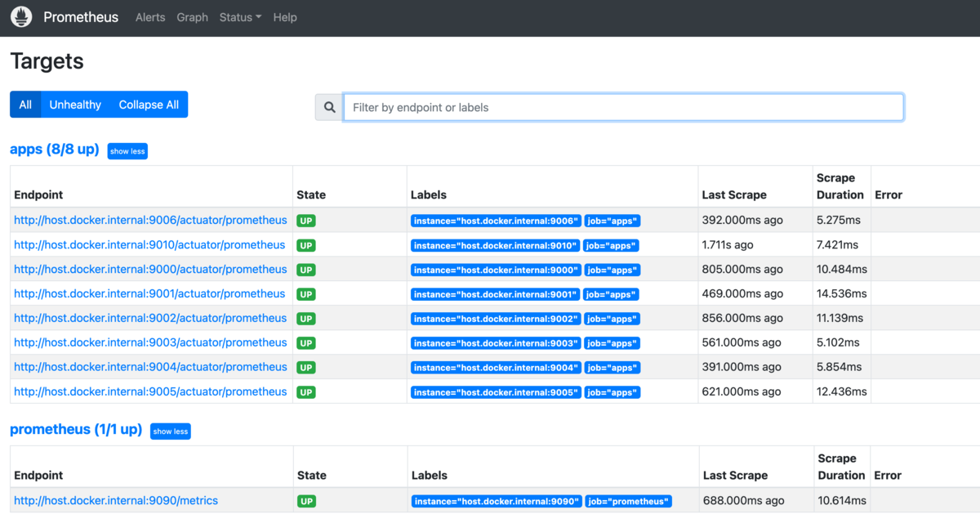Click the Prometheus flame logo icon

(21, 16)
